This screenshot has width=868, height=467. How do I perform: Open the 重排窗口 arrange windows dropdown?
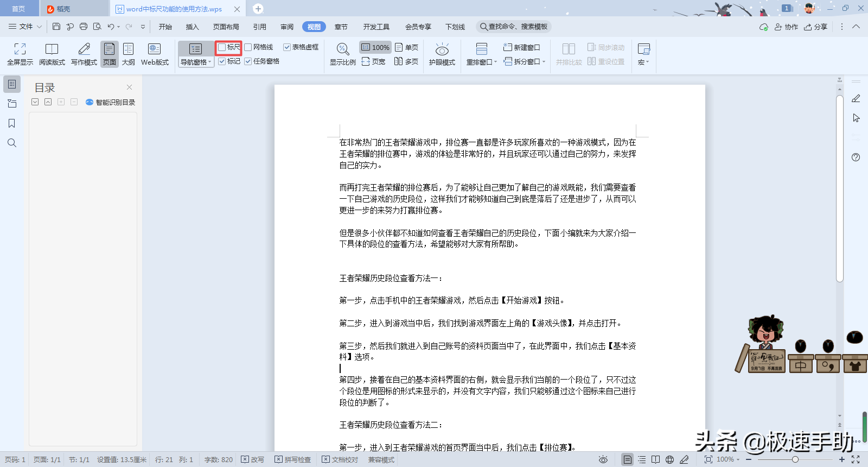[482, 62]
